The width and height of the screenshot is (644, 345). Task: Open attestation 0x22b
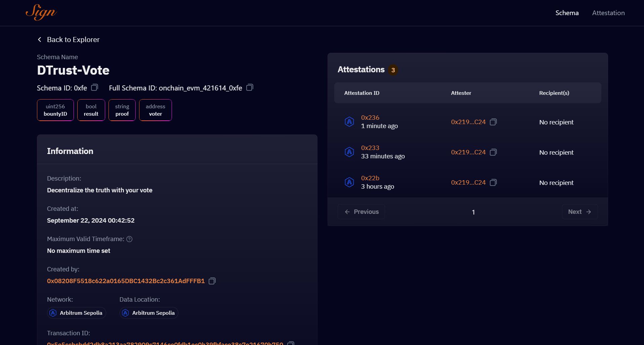pyautogui.click(x=370, y=178)
